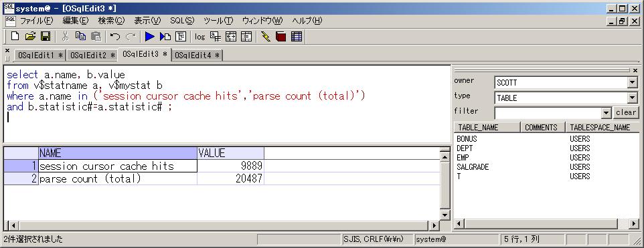Viewport: 644px width, 248px height.
Task: Run the script with the play-to-page icon
Action: (x=165, y=37)
